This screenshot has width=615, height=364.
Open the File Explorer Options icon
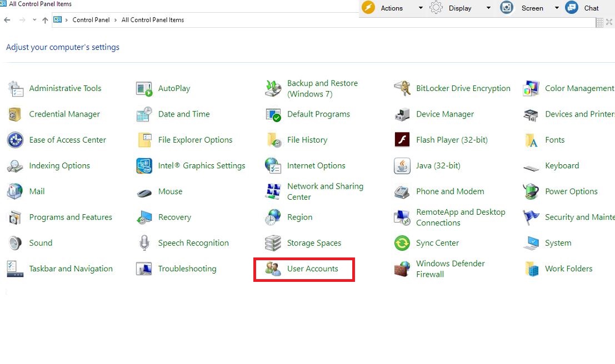[144, 140]
